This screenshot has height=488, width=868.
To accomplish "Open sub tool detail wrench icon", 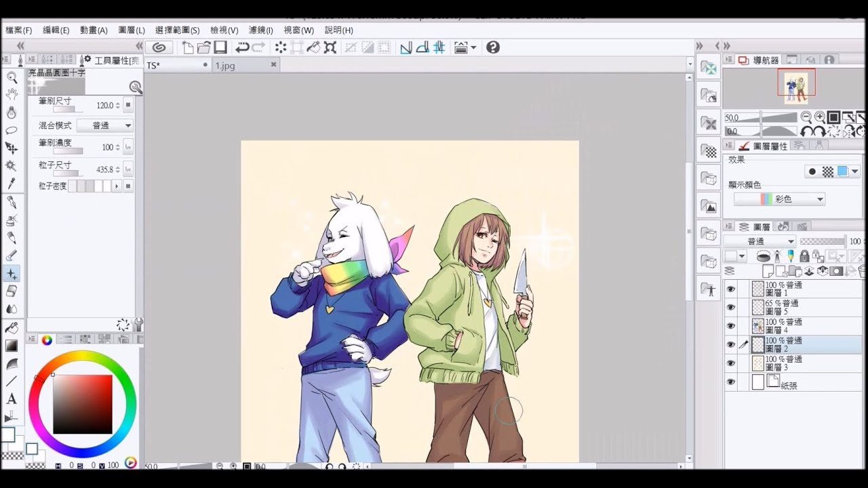I will click(138, 325).
